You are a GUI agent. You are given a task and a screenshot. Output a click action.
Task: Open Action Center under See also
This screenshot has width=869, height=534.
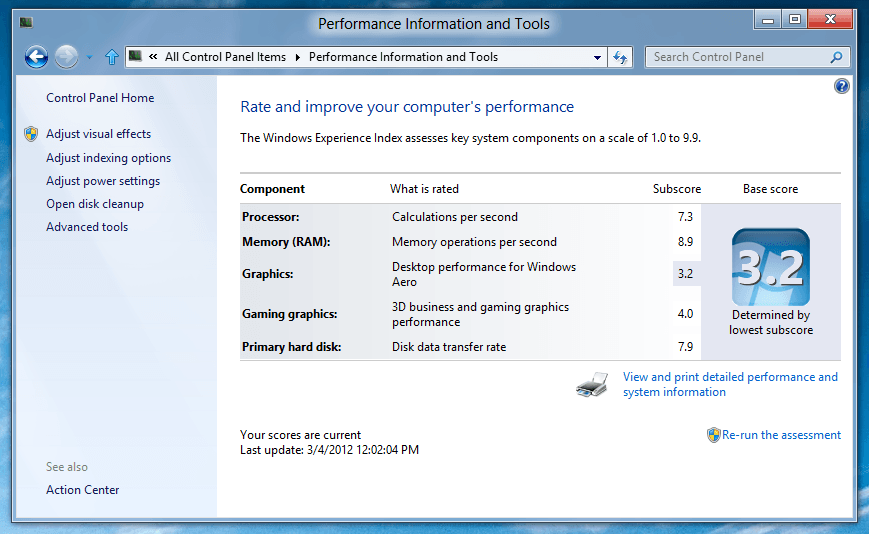(83, 490)
